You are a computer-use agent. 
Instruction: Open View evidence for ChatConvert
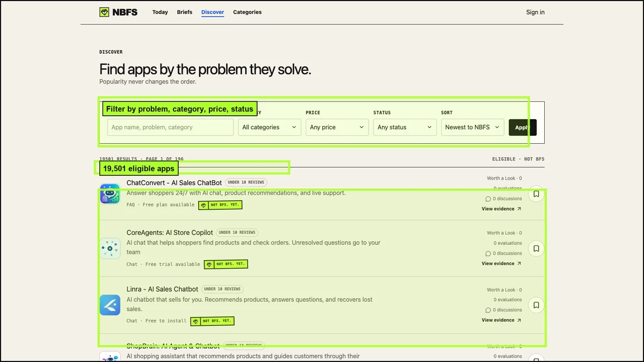[x=501, y=209]
